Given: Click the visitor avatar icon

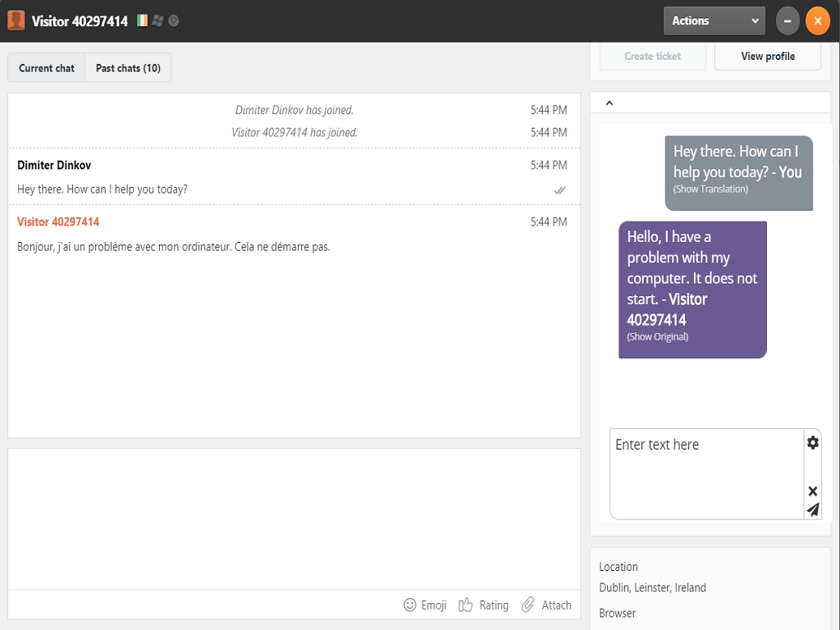Looking at the screenshot, I should pos(16,21).
